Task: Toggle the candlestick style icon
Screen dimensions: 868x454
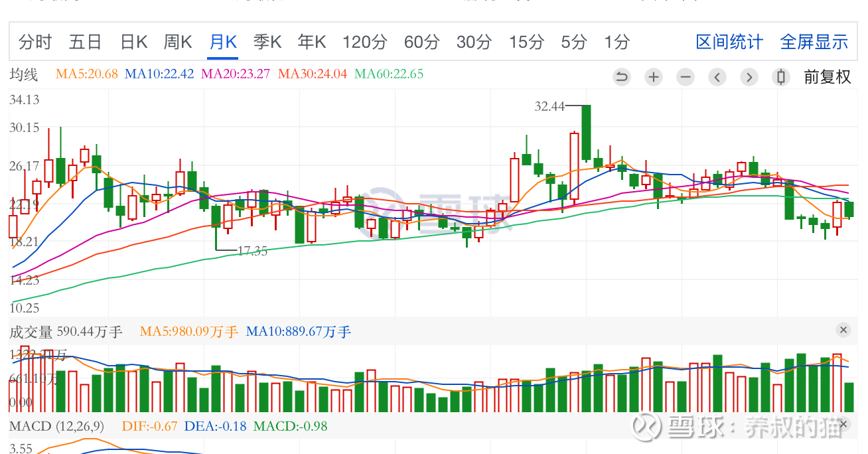Action: [x=781, y=77]
